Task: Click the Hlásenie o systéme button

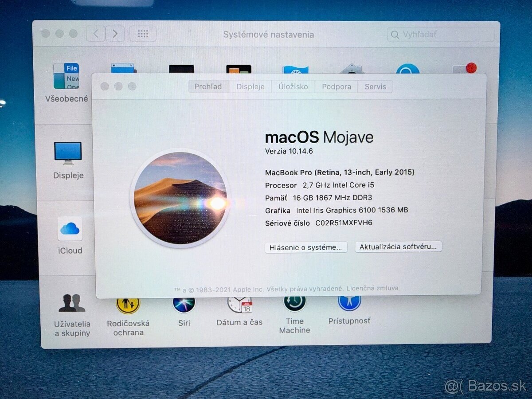Action: click(306, 247)
